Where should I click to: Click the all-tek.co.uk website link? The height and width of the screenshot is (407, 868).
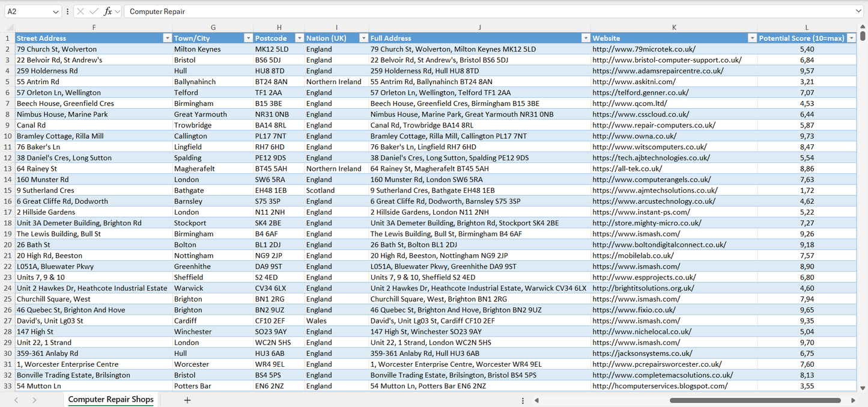(x=627, y=169)
